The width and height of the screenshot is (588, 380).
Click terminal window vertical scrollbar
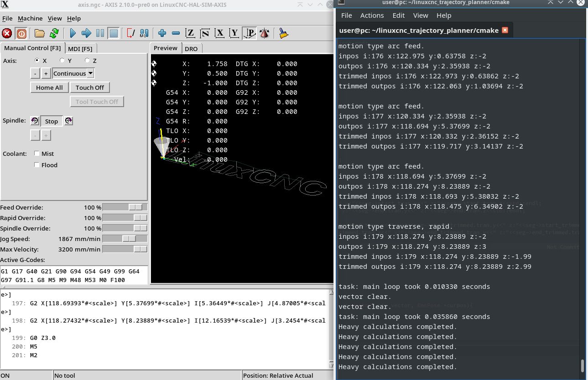click(x=582, y=209)
